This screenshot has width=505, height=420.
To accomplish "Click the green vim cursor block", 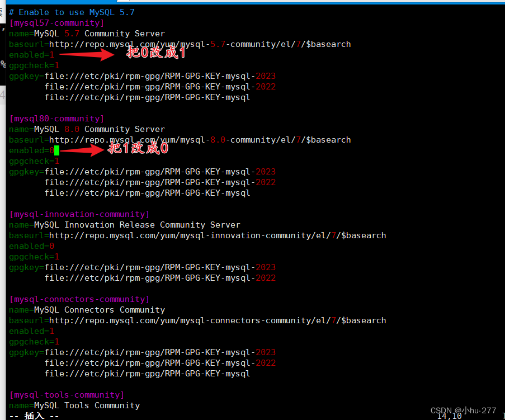I will click(x=57, y=150).
